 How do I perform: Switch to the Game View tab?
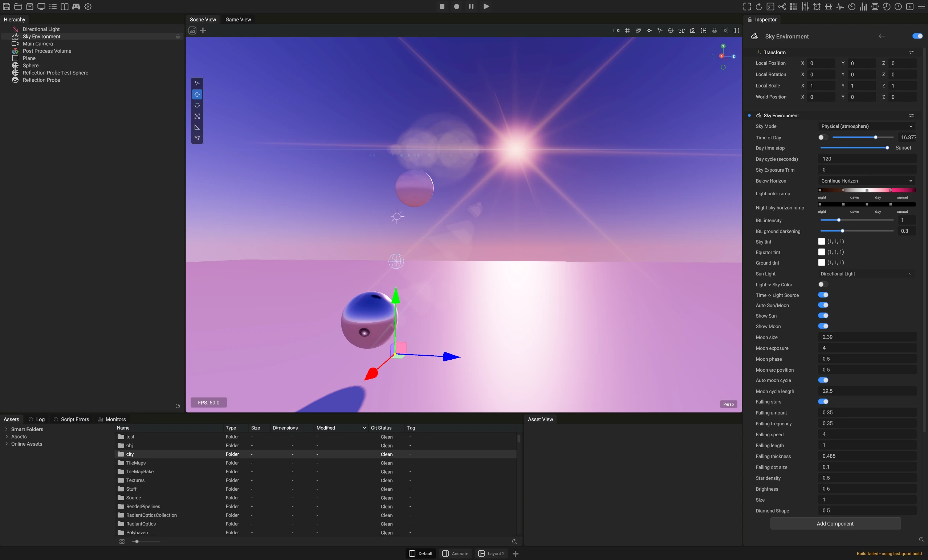click(x=238, y=20)
